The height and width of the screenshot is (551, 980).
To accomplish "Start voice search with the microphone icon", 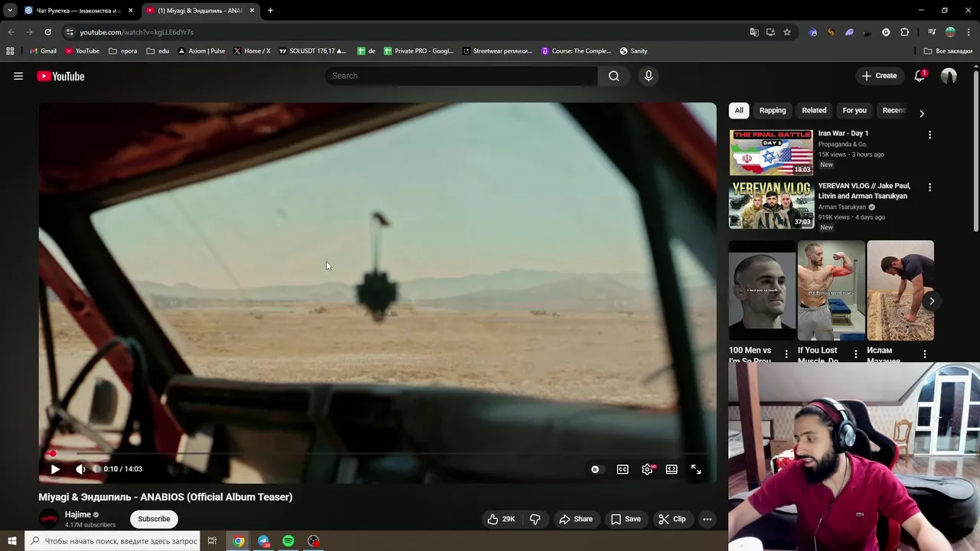I will (648, 76).
